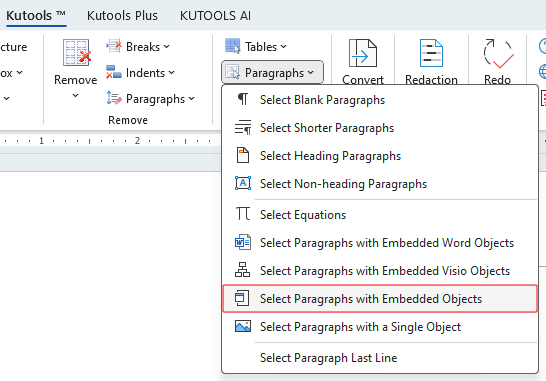Choose Select Heading Paragraphs
Screen dimensions: 546x381
[x=380, y=156]
